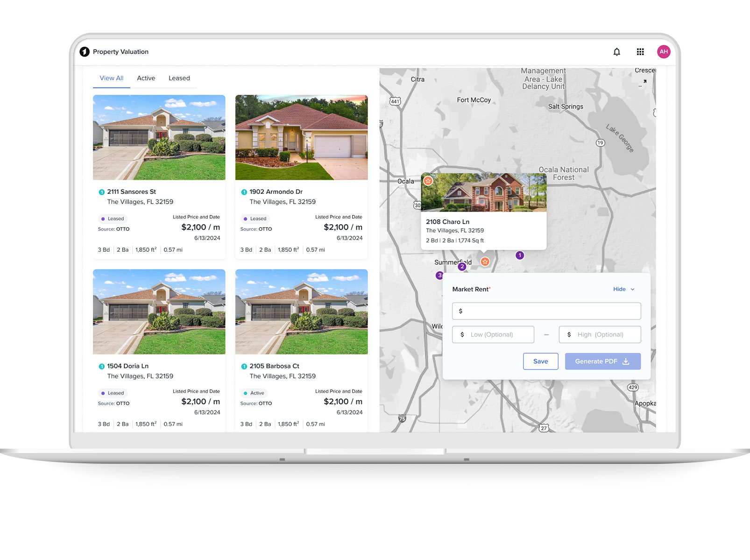Switch to the Active tab
The image size is (750, 560).
(x=146, y=78)
